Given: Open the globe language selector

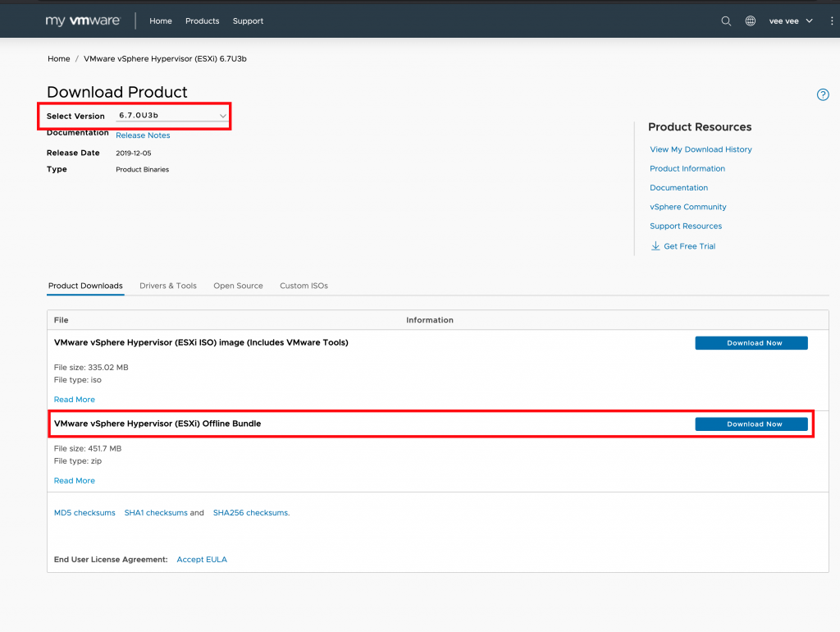Looking at the screenshot, I should point(750,21).
